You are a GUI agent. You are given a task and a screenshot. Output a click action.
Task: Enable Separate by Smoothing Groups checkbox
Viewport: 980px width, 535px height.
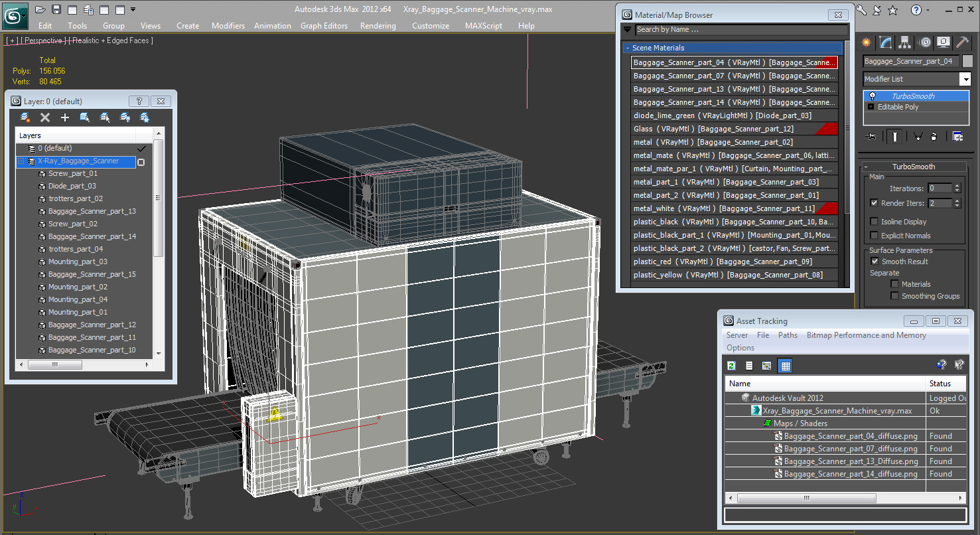click(894, 296)
